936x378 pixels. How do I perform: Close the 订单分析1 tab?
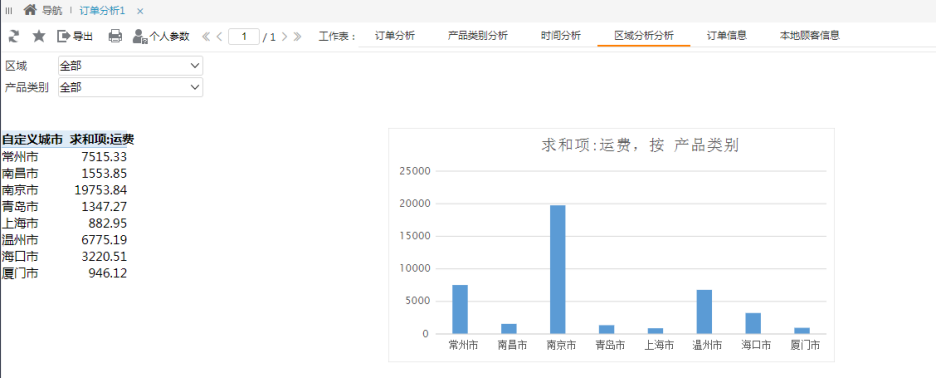point(140,11)
